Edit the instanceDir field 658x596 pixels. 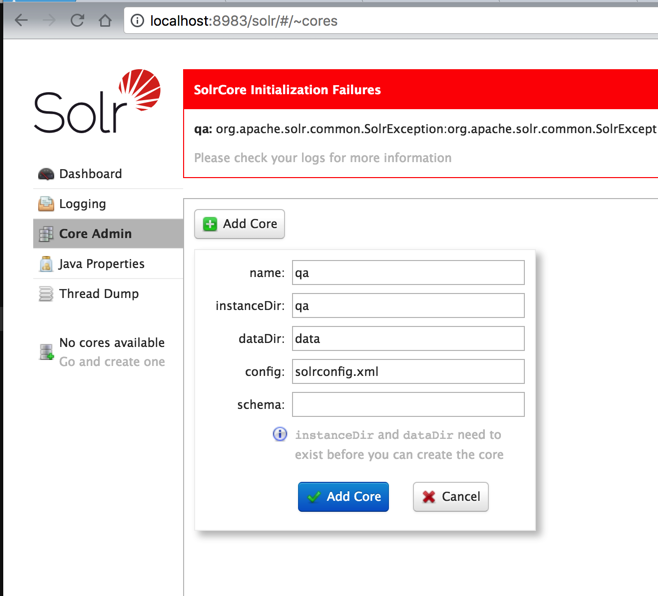click(408, 306)
